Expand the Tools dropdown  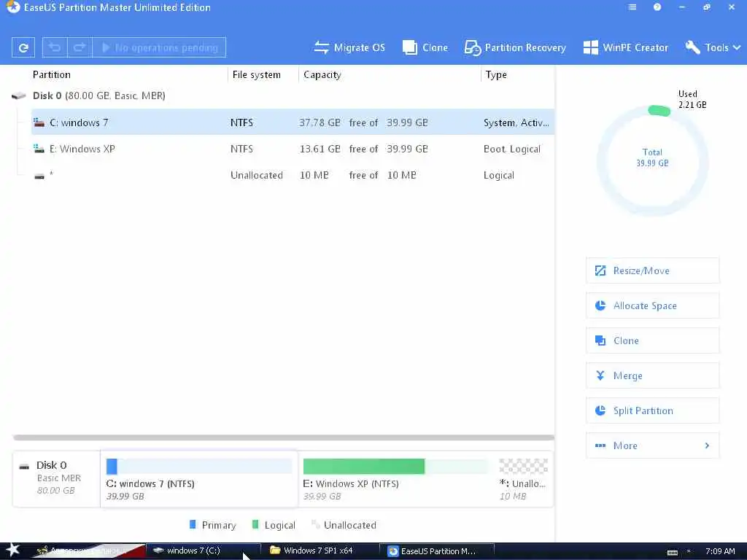(713, 47)
